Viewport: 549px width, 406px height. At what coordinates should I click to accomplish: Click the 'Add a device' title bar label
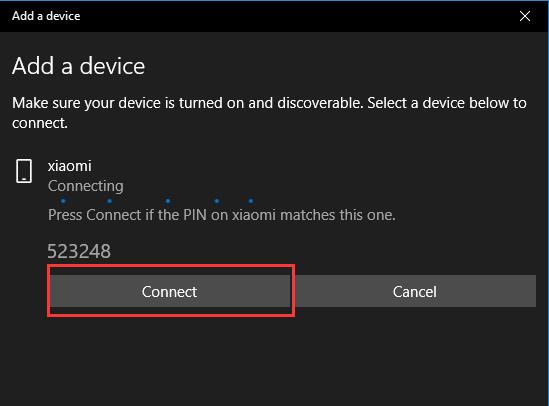(46, 16)
